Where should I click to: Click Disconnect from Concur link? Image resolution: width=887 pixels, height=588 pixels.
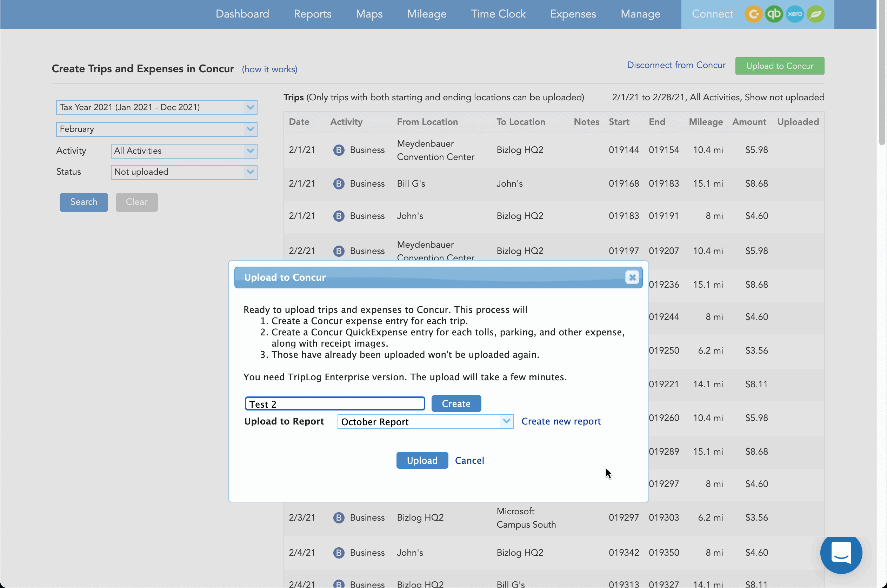point(676,65)
